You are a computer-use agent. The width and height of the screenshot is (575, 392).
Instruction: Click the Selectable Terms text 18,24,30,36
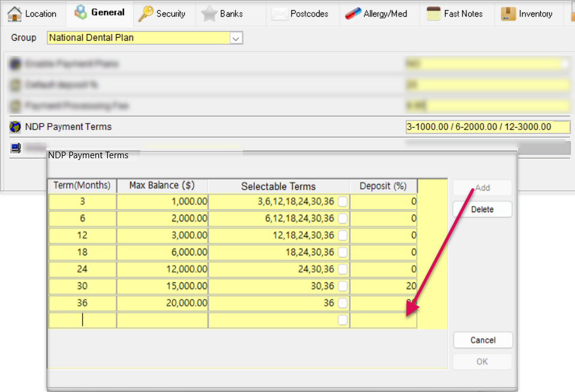click(x=310, y=252)
